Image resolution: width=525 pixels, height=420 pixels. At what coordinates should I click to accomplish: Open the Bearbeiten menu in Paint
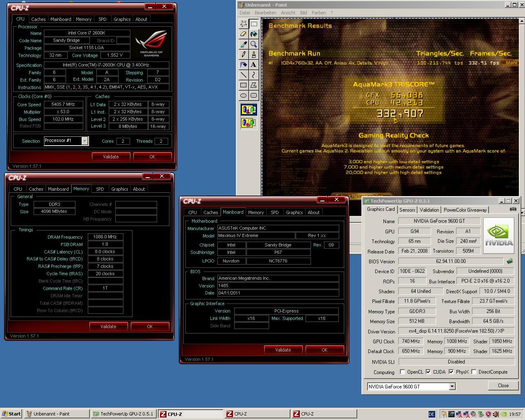(265, 13)
